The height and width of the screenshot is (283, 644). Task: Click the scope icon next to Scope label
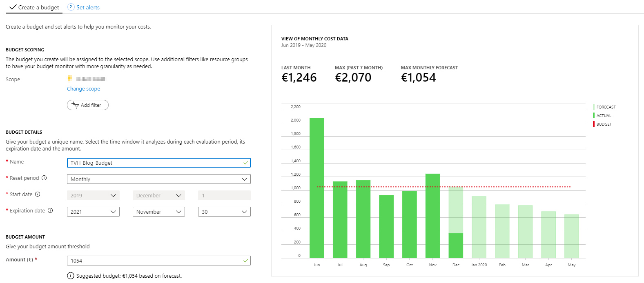70,78
